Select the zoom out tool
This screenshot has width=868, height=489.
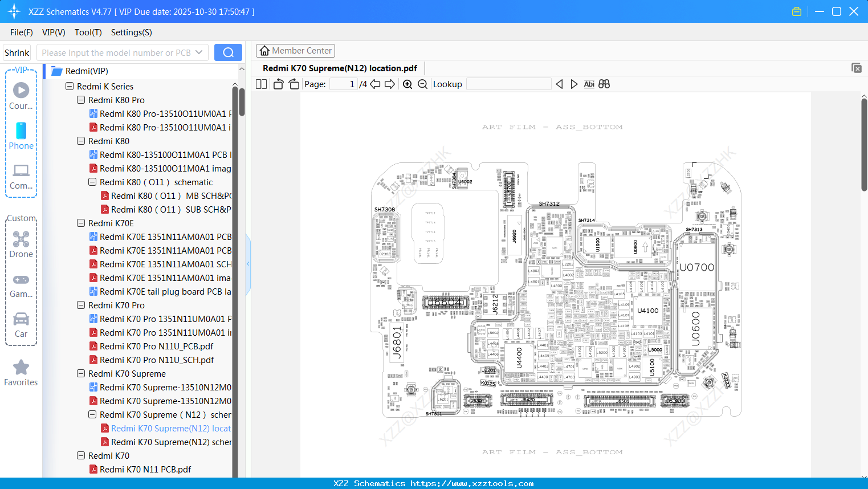tap(422, 84)
